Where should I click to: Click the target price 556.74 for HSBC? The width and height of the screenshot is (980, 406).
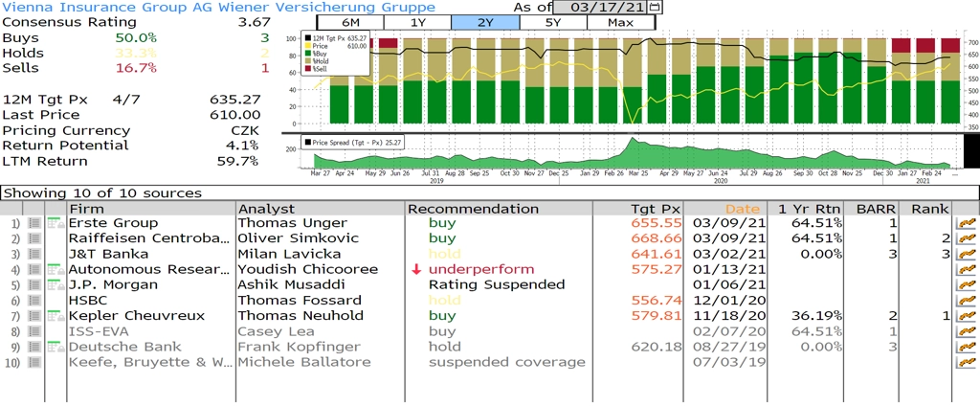click(x=657, y=301)
